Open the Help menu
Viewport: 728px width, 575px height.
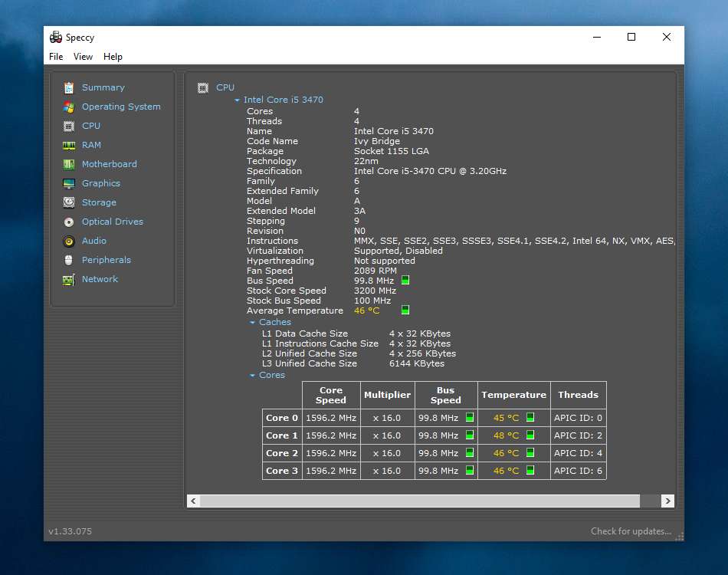(113, 57)
